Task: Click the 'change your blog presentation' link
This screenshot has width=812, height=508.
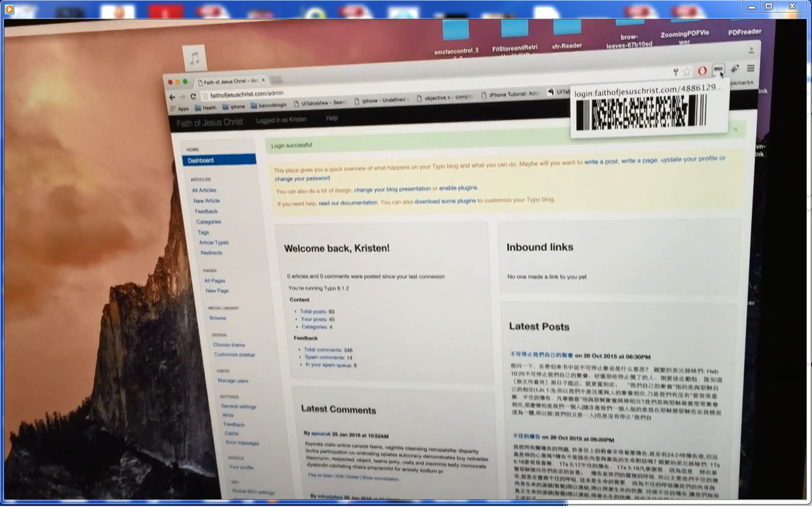Action: [x=393, y=189]
